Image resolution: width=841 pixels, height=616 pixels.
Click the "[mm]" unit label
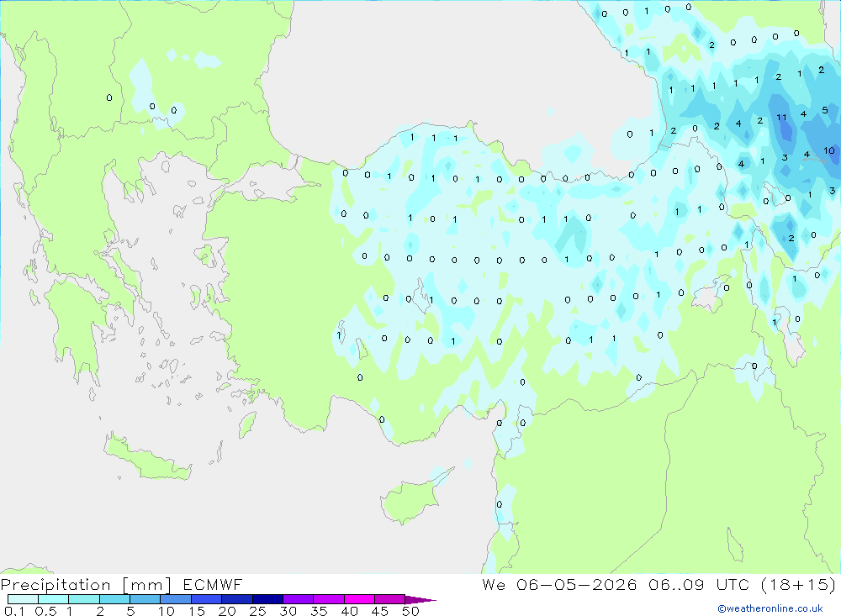pyautogui.click(x=146, y=585)
